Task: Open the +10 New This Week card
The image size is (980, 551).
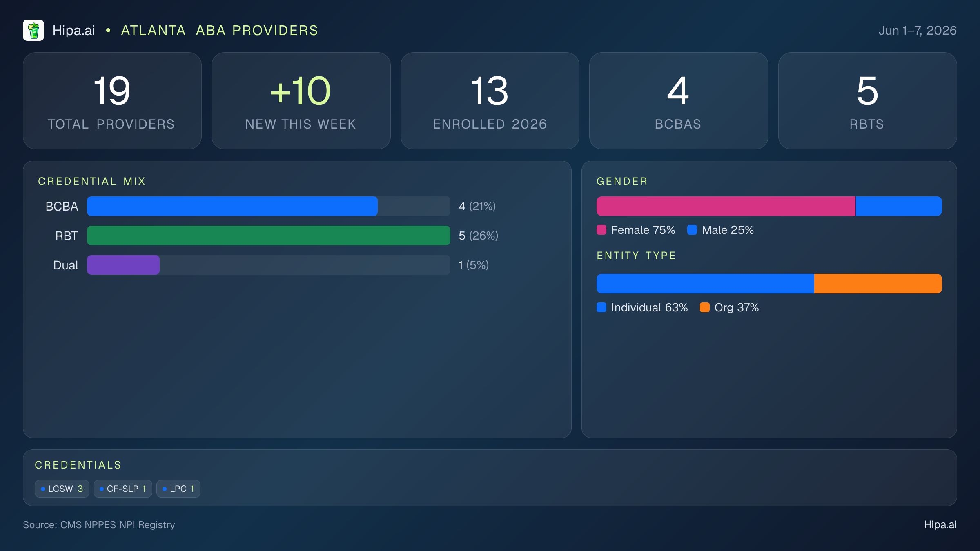Action: coord(301,101)
